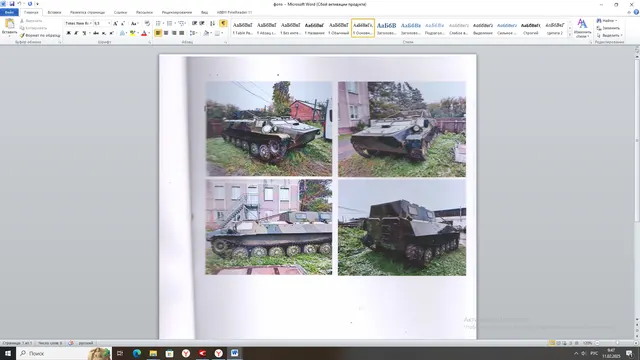Click the numbered list icon
This screenshot has width=640, height=360.
(170, 23)
